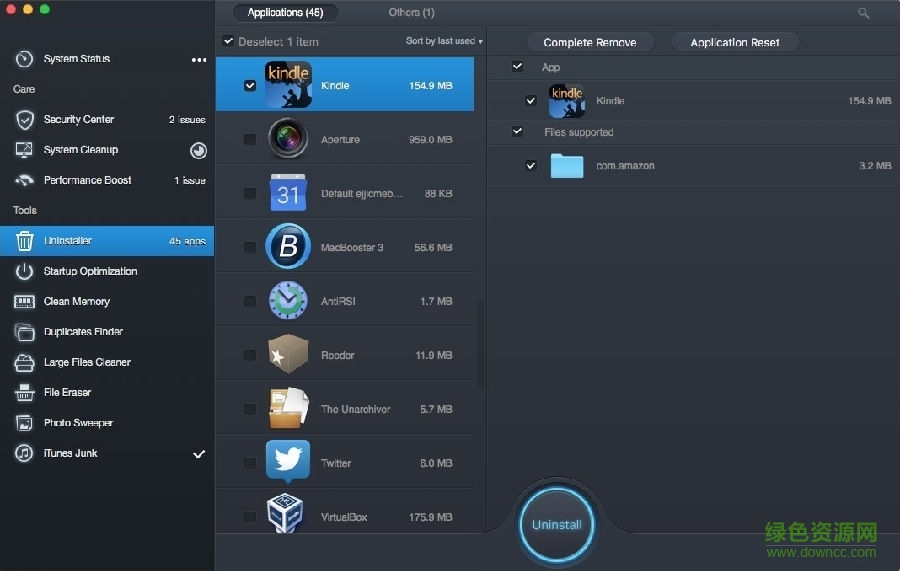900x571 pixels.
Task: Click the MacBooster 3 B icon
Action: point(288,247)
